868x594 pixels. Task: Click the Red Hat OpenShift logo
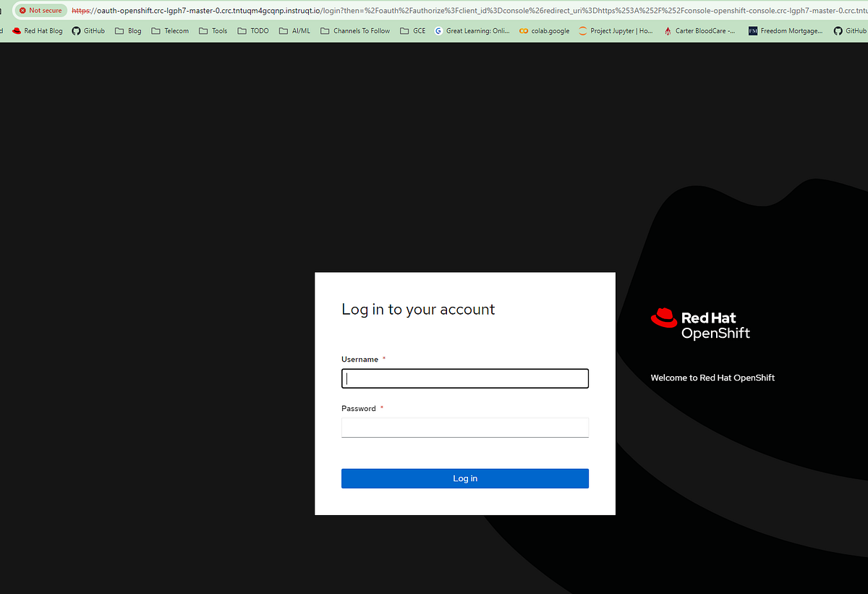(699, 322)
